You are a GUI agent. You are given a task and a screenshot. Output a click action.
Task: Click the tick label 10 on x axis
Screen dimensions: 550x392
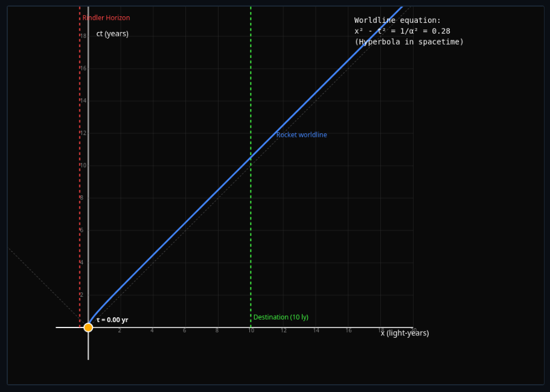coord(251,330)
